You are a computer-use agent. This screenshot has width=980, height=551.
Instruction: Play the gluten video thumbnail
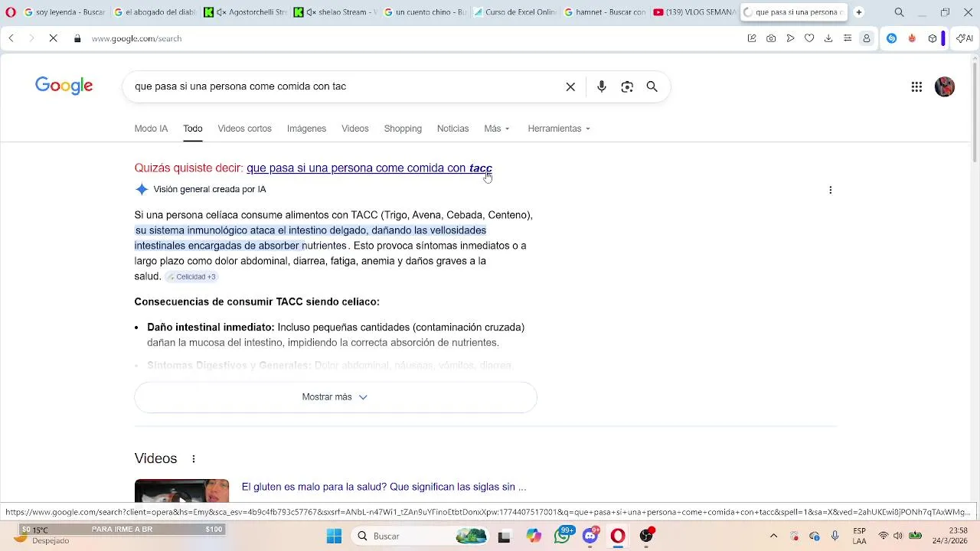click(181, 491)
